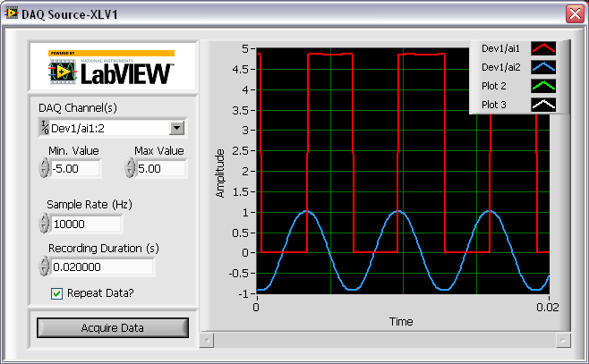
Task: Click the Max Value stepper arrows
Action: 129,168
